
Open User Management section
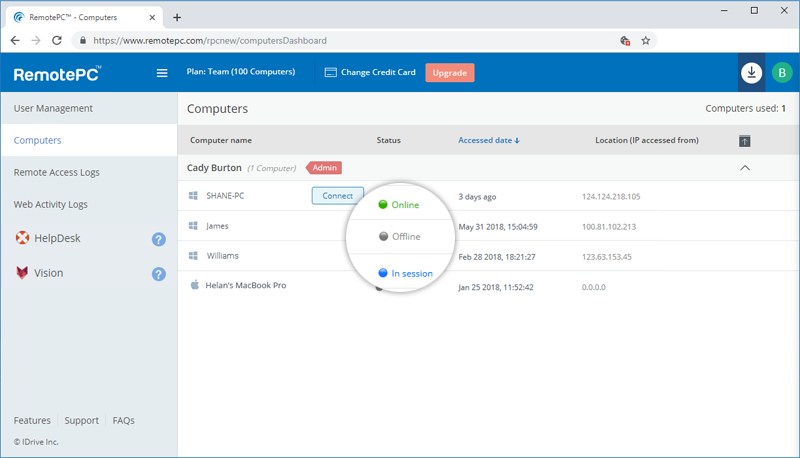pos(53,108)
